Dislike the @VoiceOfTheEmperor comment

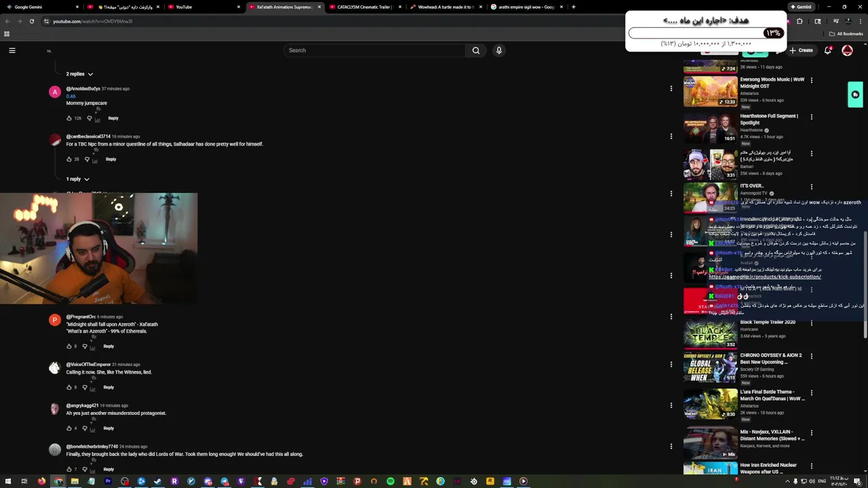click(85, 388)
